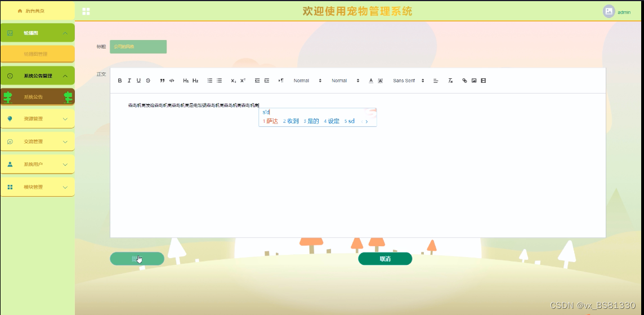The width and height of the screenshot is (644, 315).
Task: Click inside the rich text editor body
Action: point(357,165)
